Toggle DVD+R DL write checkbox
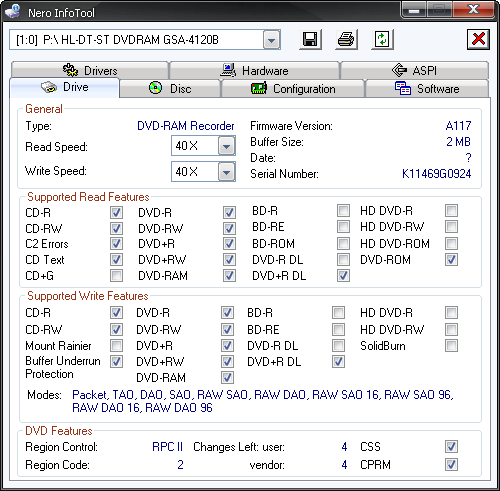 (338, 362)
